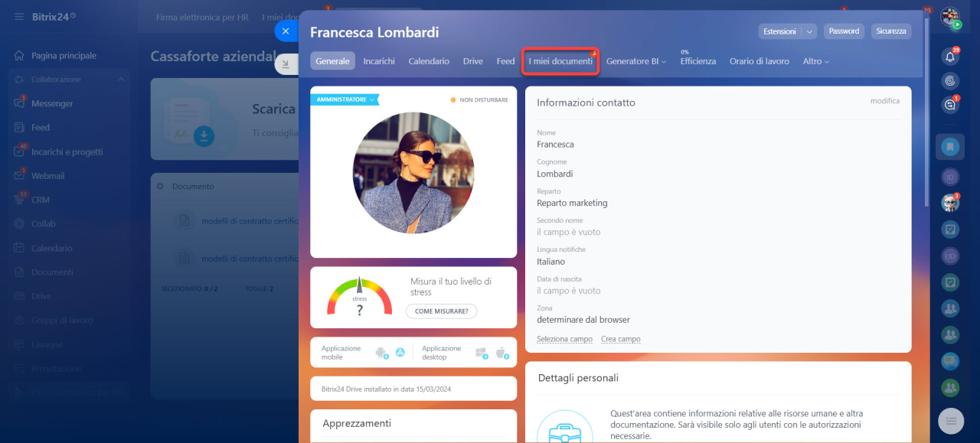Open CRM in the left sidebar
The image size is (980, 443).
pos(41,200)
